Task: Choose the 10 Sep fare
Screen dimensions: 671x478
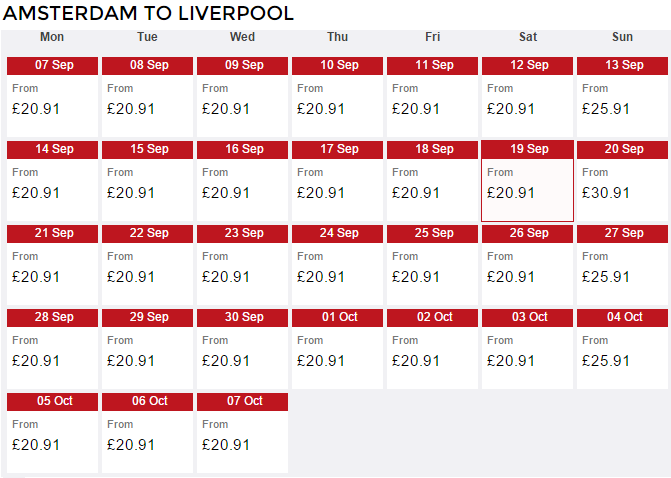Action: (x=337, y=97)
